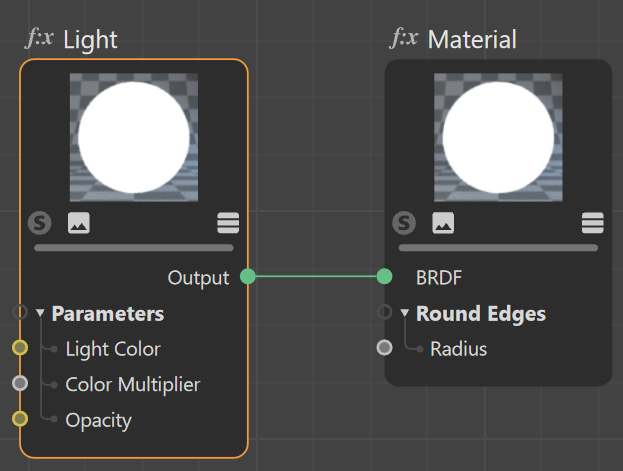Click the Opacity input port
This screenshot has height=471, width=623.
(x=20, y=419)
